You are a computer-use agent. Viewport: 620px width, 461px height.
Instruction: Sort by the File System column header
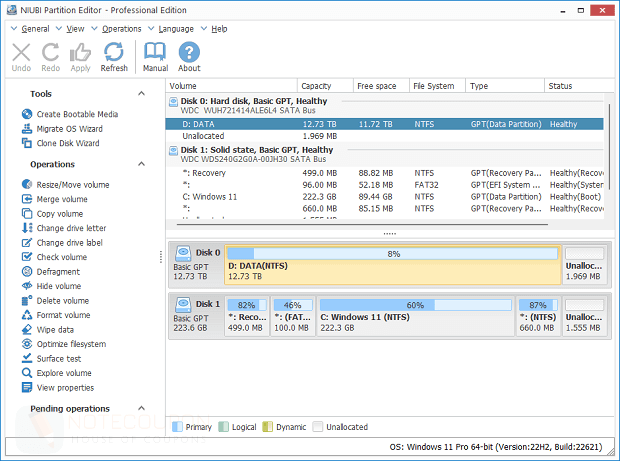(437, 86)
